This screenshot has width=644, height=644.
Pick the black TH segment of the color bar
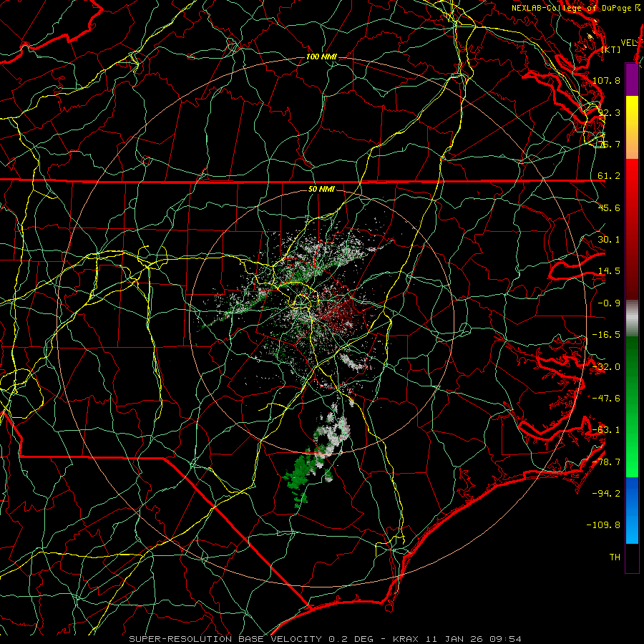pyautogui.click(x=632, y=557)
